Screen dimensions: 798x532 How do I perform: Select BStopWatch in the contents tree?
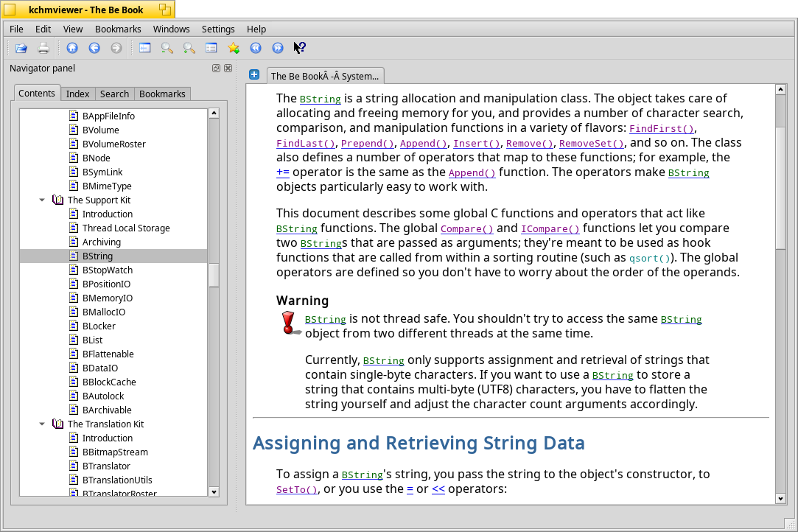pos(108,270)
